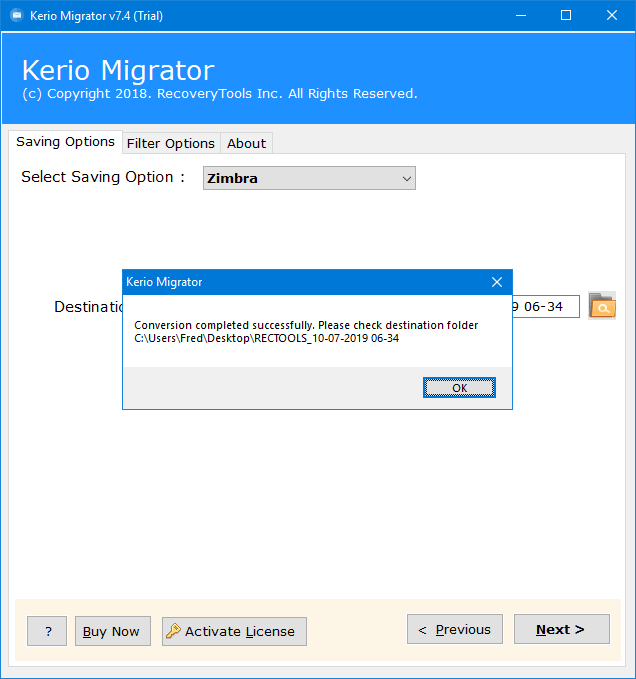Click the copyright RecoveryTools Inc. text
The width and height of the screenshot is (636, 679).
(x=220, y=94)
